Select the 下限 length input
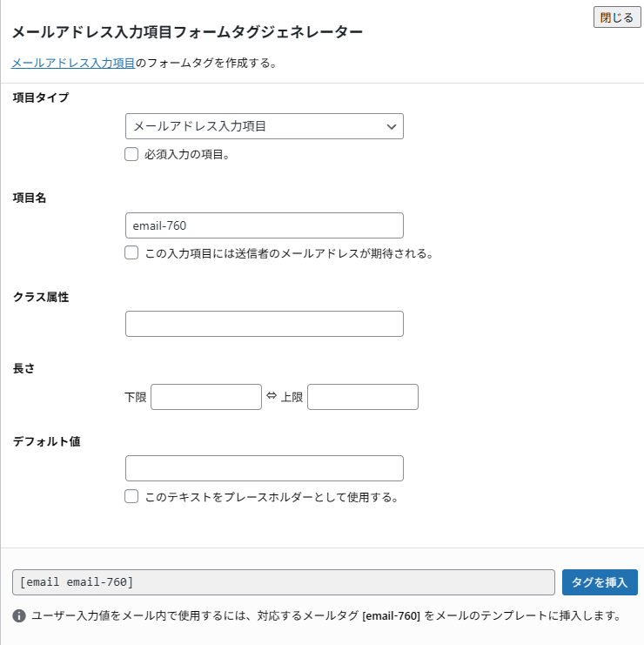This screenshot has height=645, width=644. 206,397
